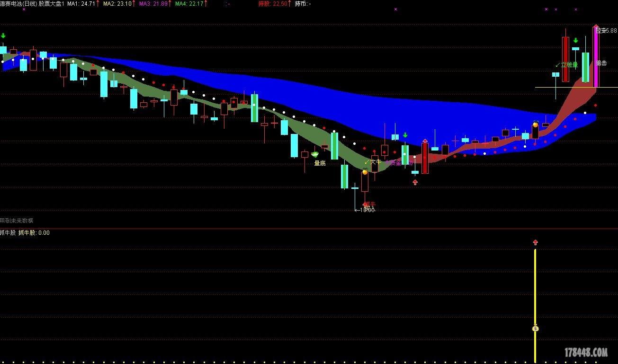Click the red up arrow atop magenta candle
This screenshot has width=618, height=364.
click(596, 27)
